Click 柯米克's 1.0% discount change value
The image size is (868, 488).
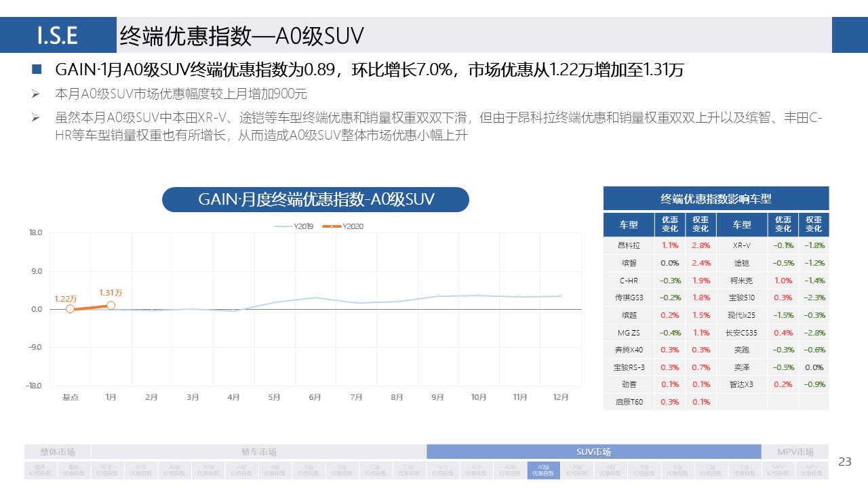783,281
